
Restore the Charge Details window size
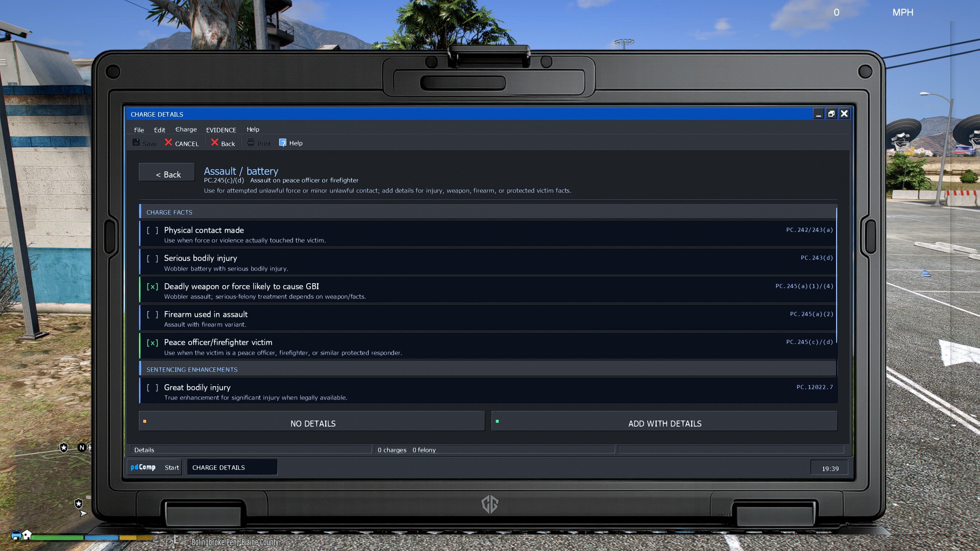point(831,114)
